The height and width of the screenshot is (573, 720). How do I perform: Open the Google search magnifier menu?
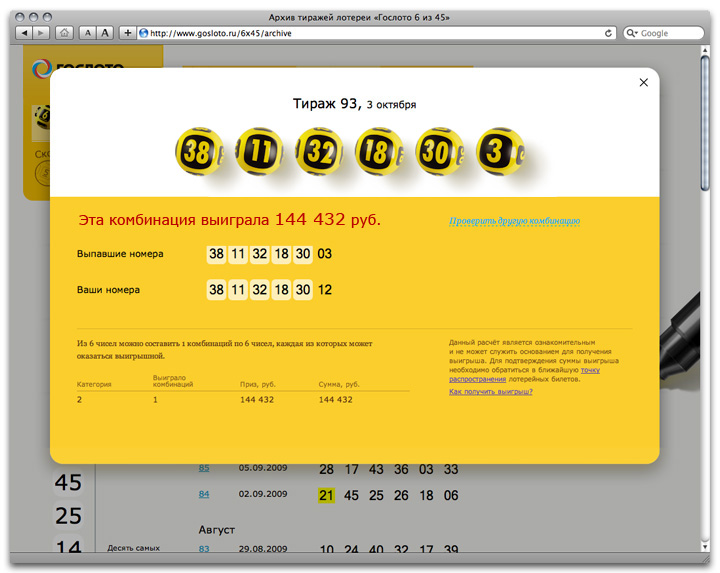632,33
